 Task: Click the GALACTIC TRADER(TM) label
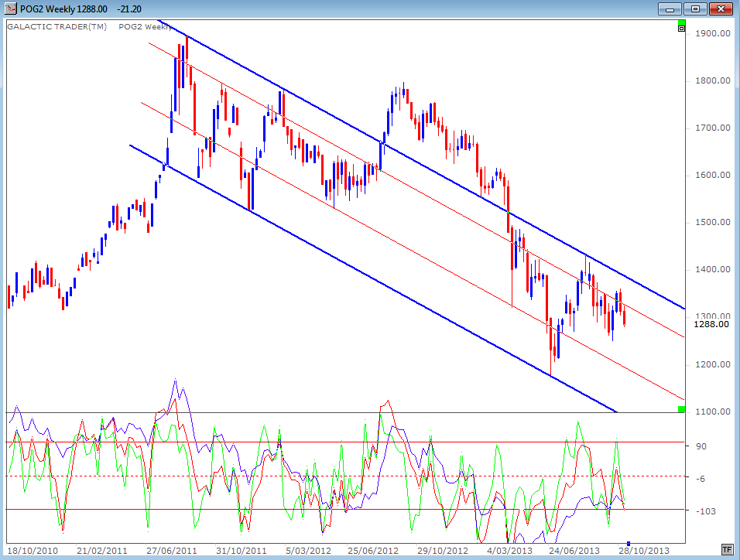click(57, 26)
